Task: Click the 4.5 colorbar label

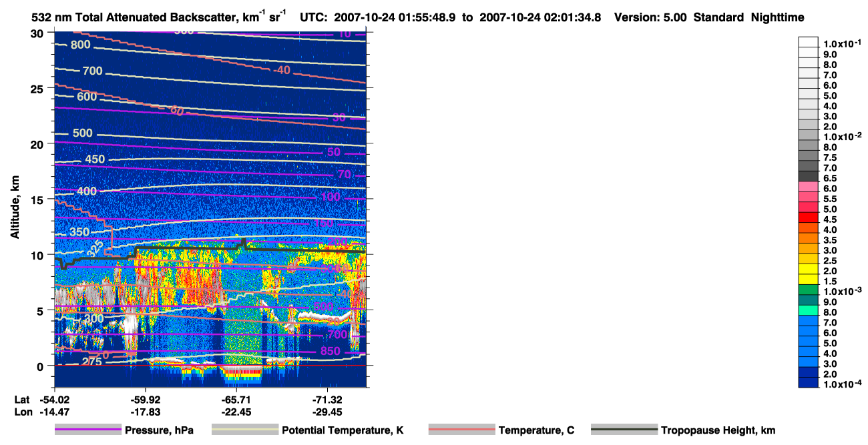Action: click(x=830, y=219)
